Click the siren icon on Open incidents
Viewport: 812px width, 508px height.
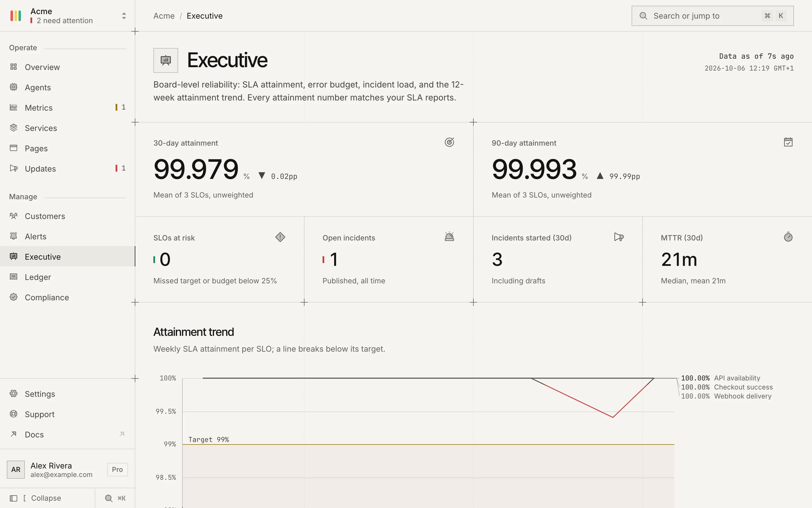(449, 237)
